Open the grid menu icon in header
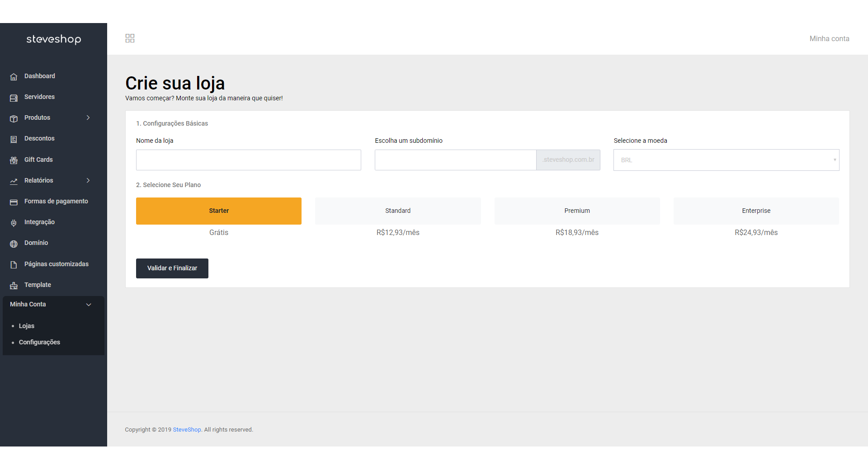Viewport: 868px width, 470px height. pos(130,38)
